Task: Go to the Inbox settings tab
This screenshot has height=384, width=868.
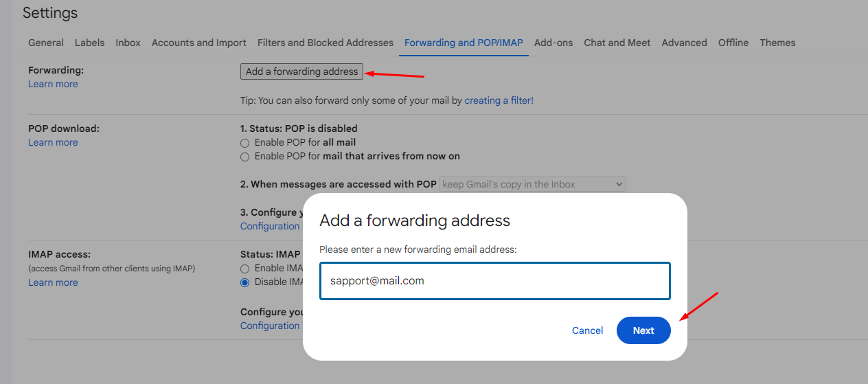Action: coord(128,43)
